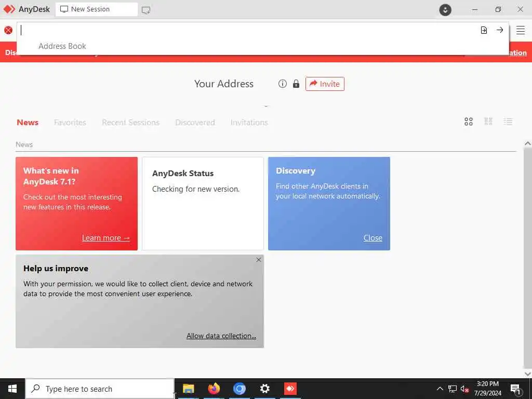Open File Explorer from taskbar
The image size is (532, 399).
tap(188, 389)
